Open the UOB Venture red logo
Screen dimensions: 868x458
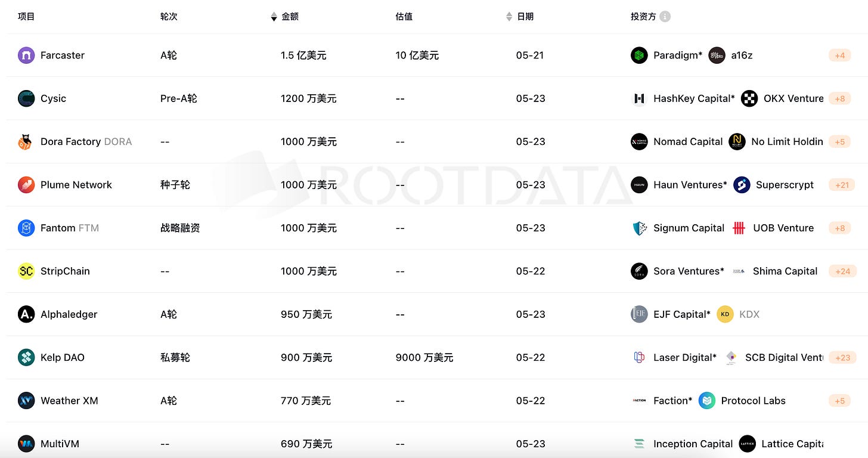739,228
